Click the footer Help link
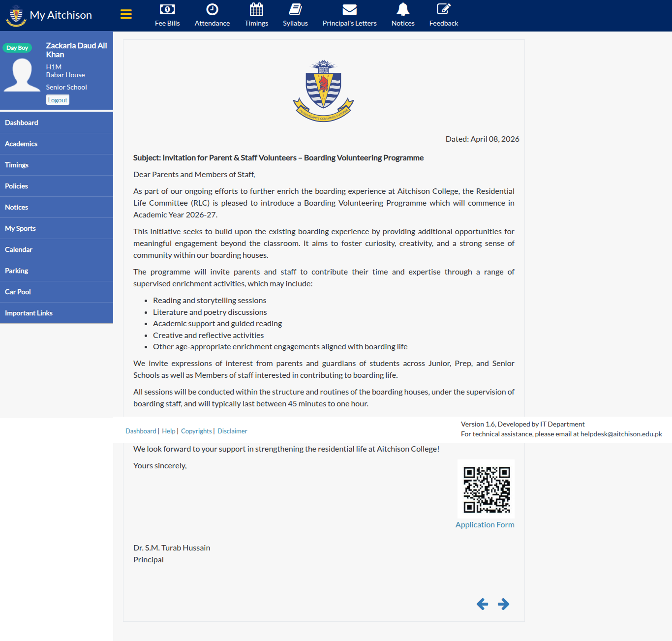The image size is (672, 641). (168, 431)
